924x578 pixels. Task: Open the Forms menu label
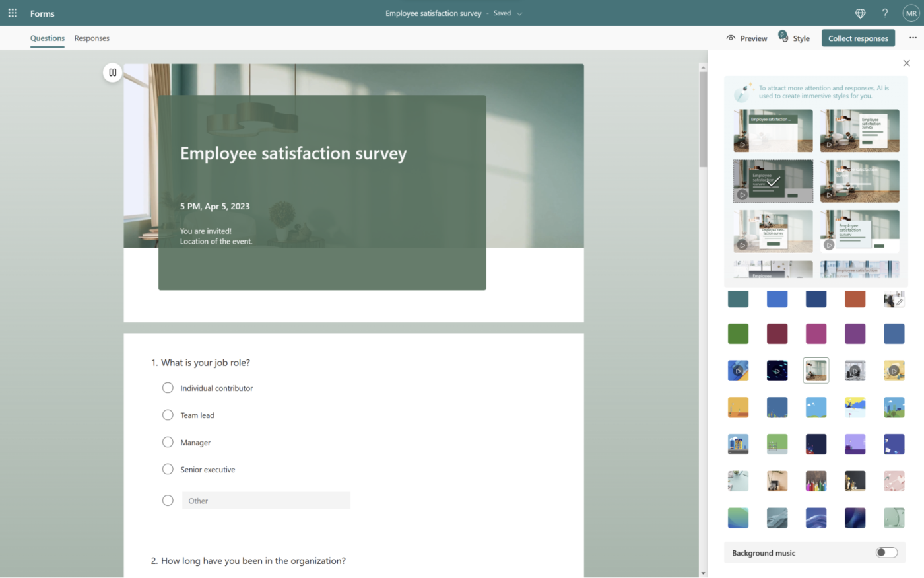pos(42,13)
